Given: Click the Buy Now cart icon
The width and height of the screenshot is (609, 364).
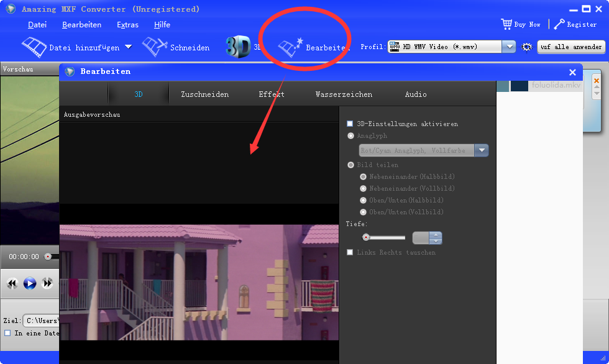Looking at the screenshot, I should coord(506,24).
